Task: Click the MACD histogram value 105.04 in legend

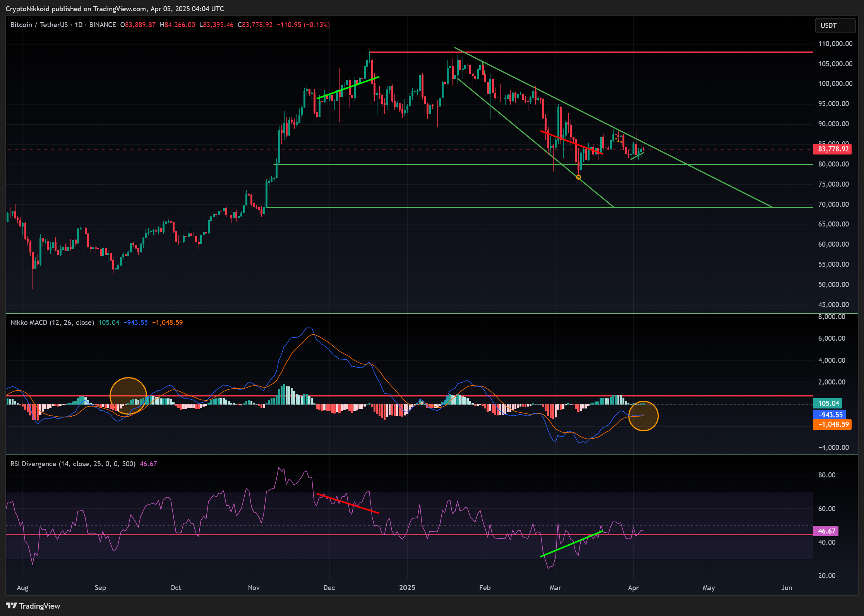Action: tap(109, 323)
